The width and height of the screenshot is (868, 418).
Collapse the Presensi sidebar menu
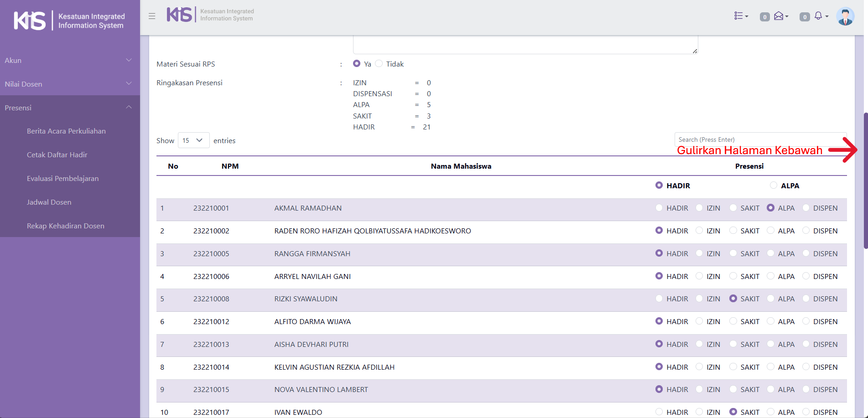[68, 108]
